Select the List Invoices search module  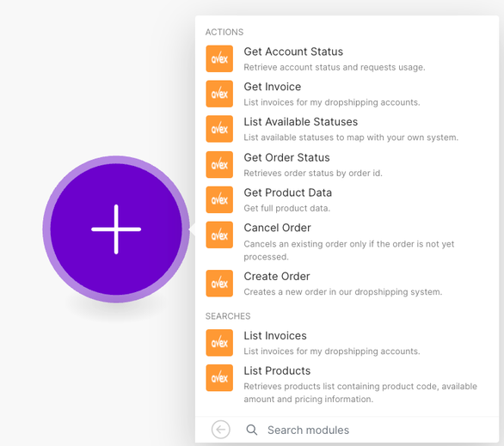coord(347,343)
